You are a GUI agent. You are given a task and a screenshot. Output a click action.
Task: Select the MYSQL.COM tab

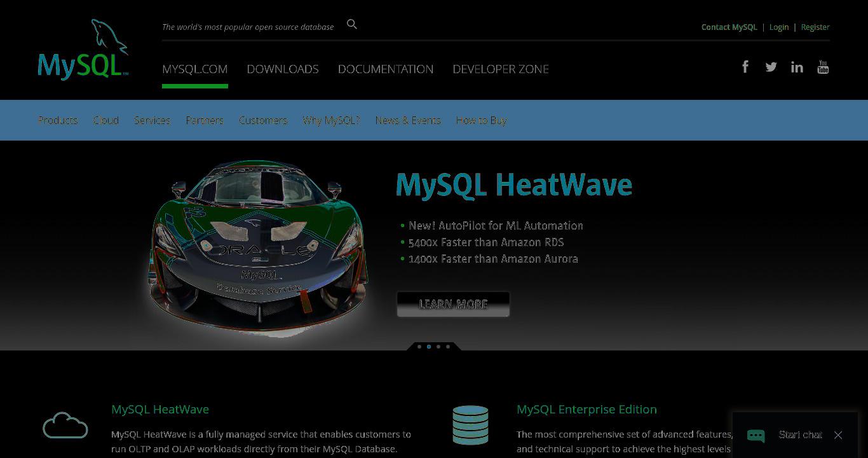click(194, 69)
